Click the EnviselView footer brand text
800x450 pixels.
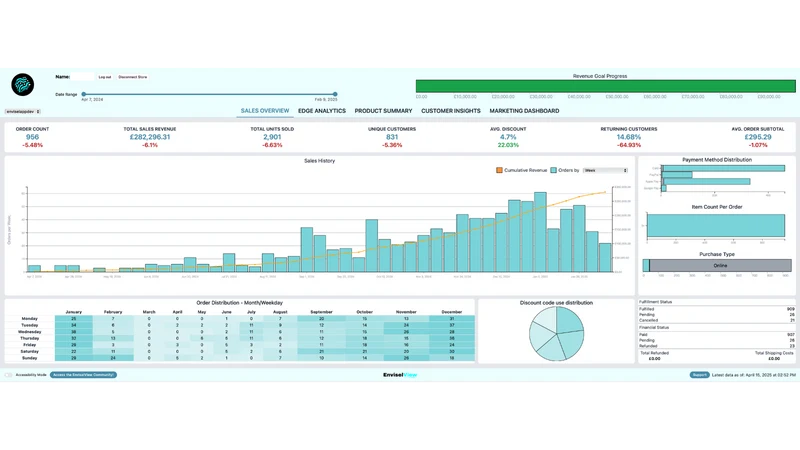[400, 375]
